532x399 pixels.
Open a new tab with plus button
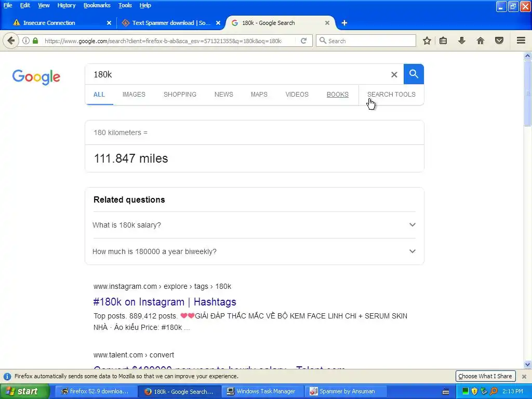[x=344, y=23]
